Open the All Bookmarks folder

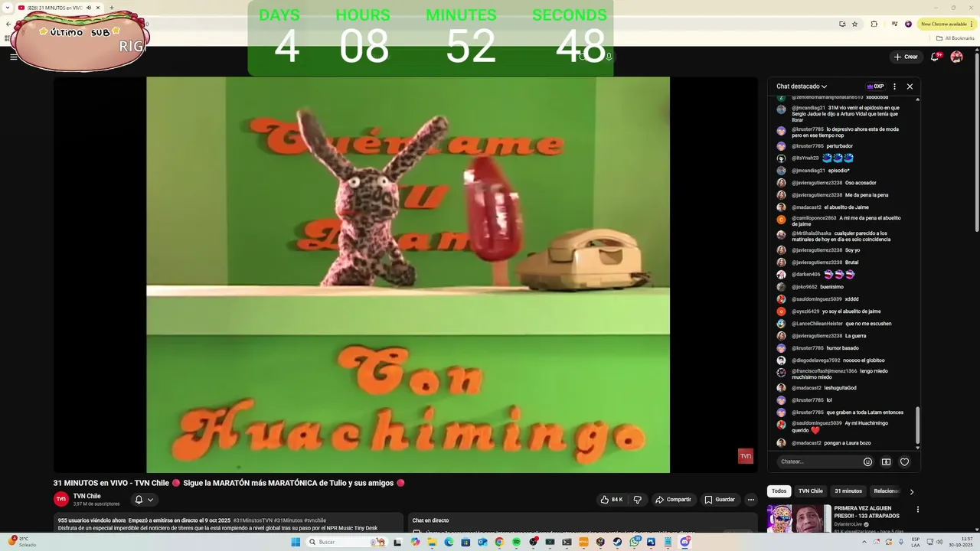coord(955,38)
